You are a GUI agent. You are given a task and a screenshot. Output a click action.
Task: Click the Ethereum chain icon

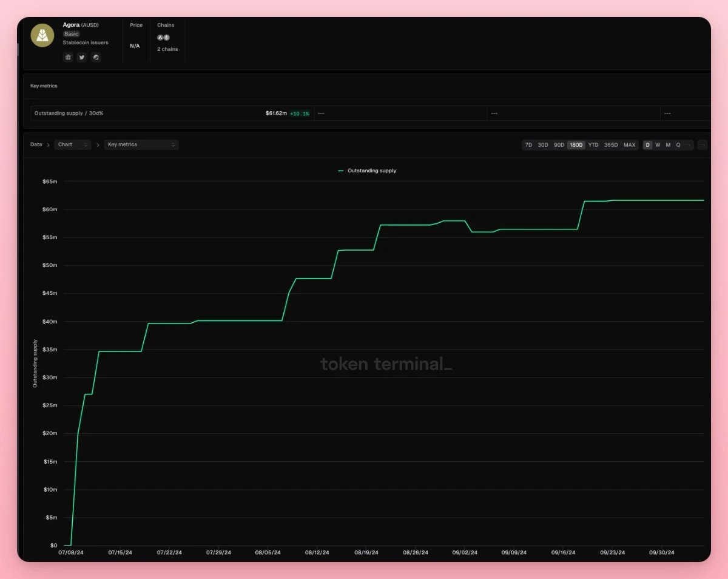(167, 38)
